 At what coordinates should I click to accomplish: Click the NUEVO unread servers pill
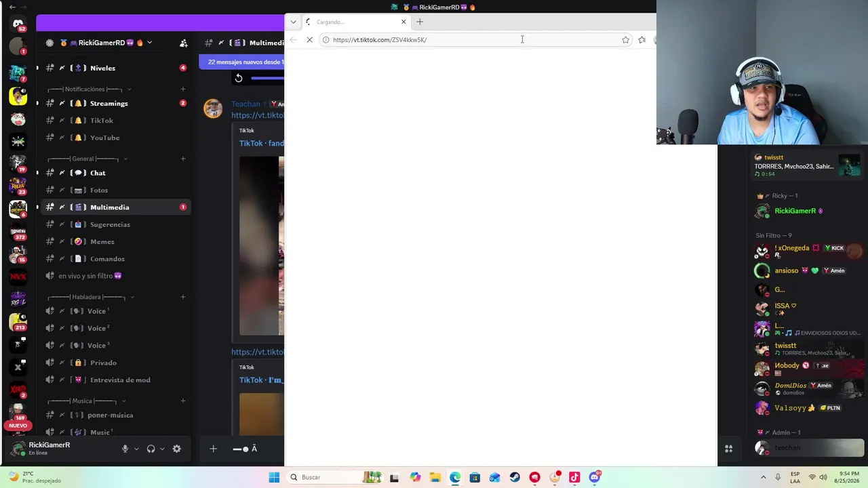pyautogui.click(x=18, y=426)
